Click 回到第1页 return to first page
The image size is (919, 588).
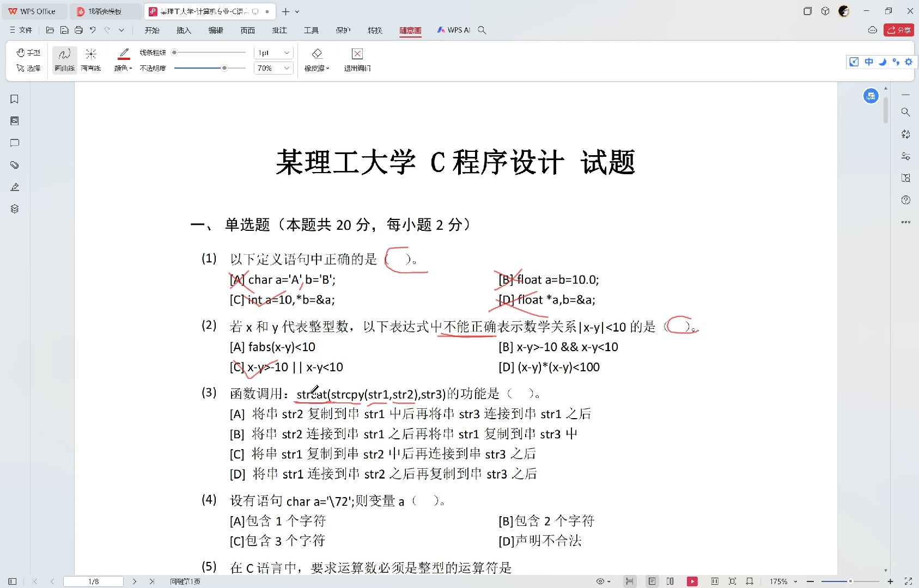(x=185, y=581)
